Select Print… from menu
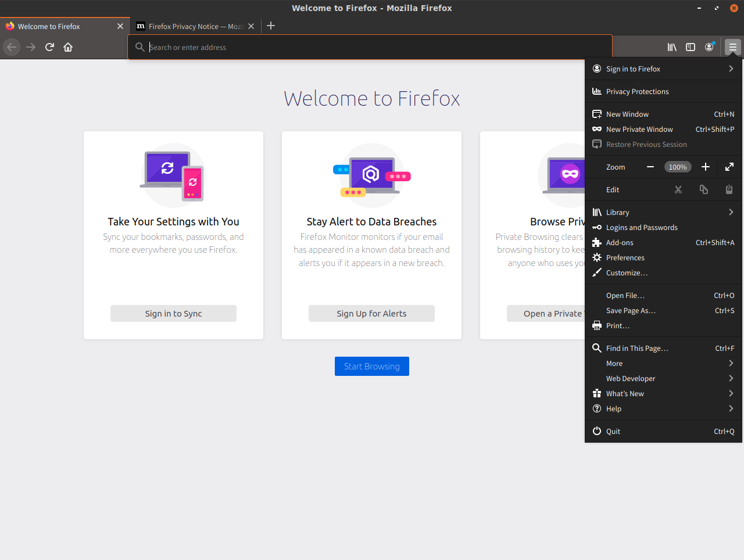 (663, 325)
